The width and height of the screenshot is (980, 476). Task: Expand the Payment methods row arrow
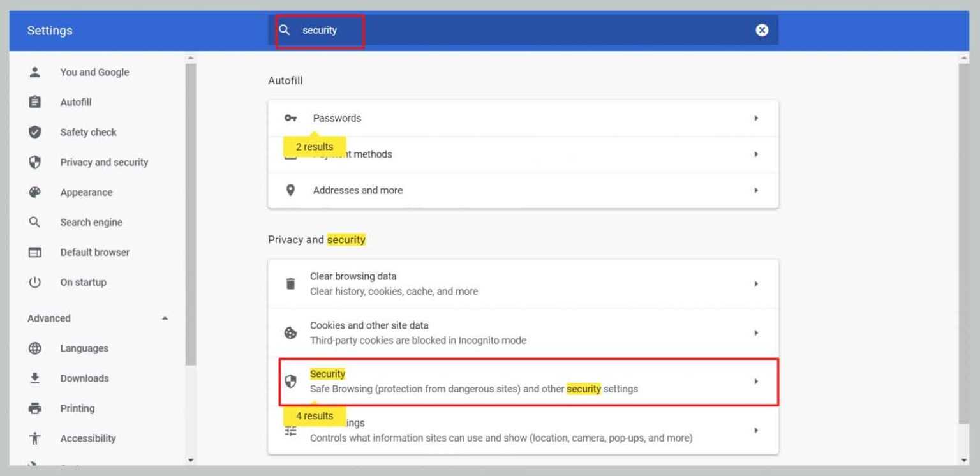pyautogui.click(x=757, y=154)
